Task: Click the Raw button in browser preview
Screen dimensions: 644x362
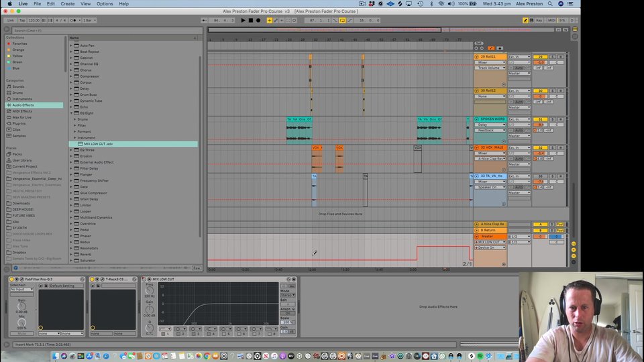Action: click(197, 268)
